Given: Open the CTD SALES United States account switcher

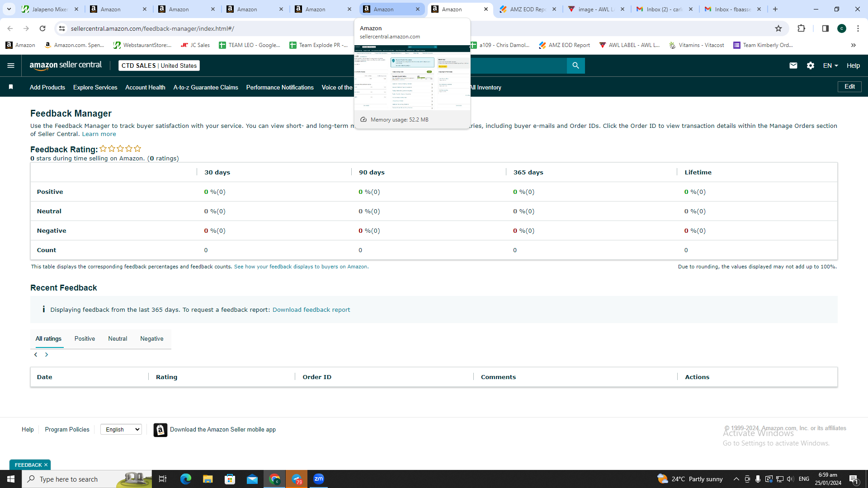Looking at the screenshot, I should click(x=159, y=66).
